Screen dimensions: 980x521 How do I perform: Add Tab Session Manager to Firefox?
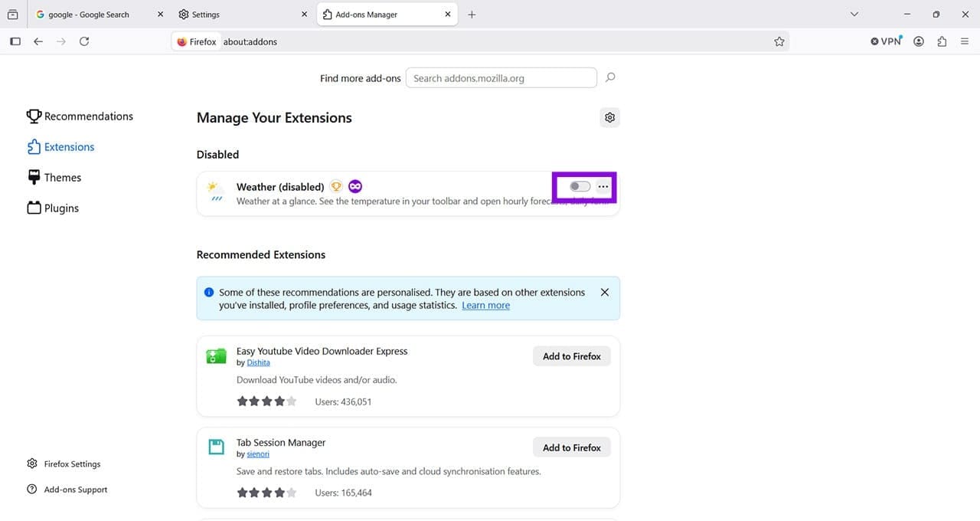pyautogui.click(x=572, y=447)
